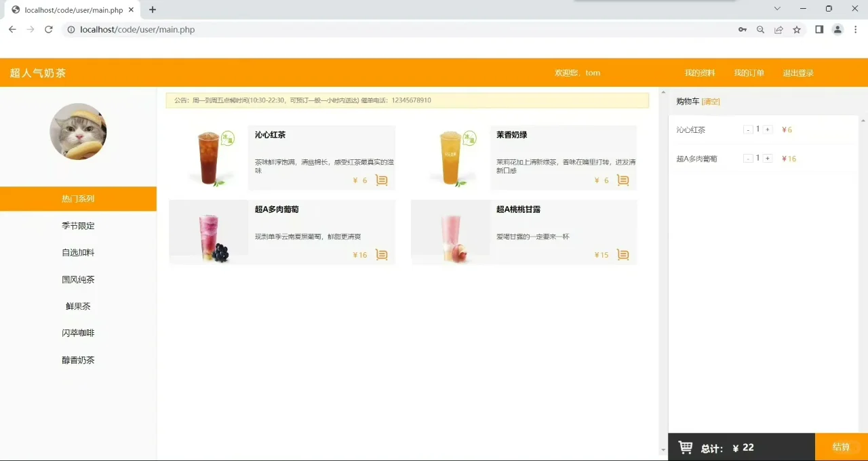Screen dimensions: 868x461
Task: Open 我的订单 in the top bar
Action: (x=749, y=73)
